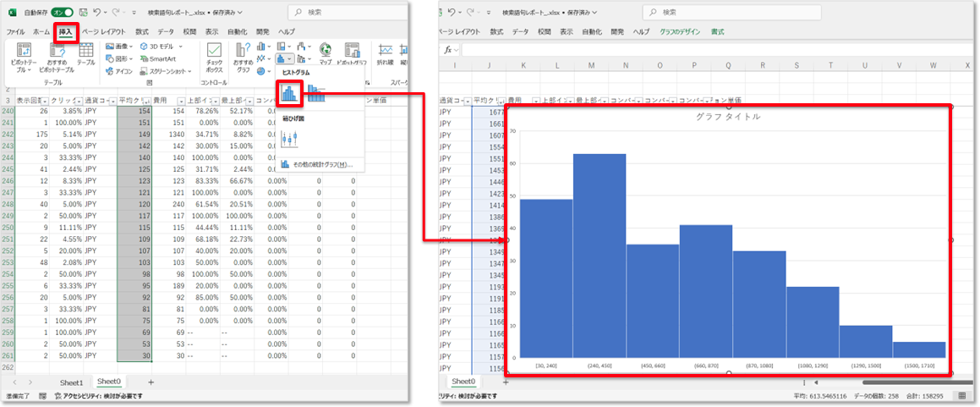Viewport: 980px width, 407px height.
Task: Select the Sheet1 worksheet tab
Action: tap(71, 382)
